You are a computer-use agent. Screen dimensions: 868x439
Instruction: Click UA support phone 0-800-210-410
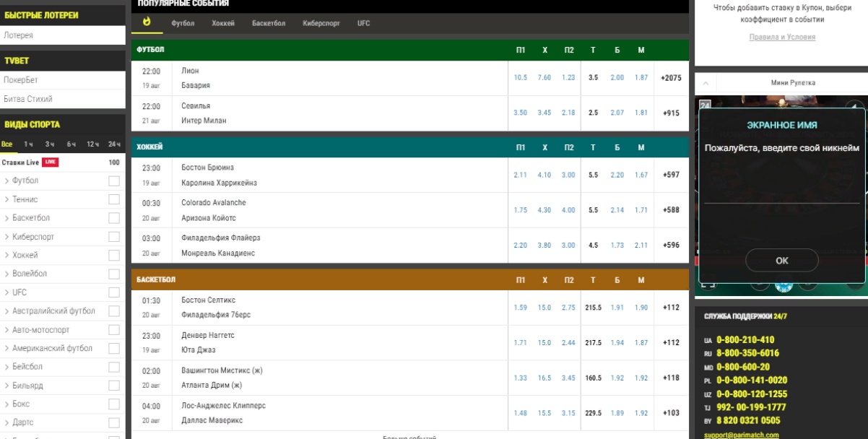tap(745, 339)
